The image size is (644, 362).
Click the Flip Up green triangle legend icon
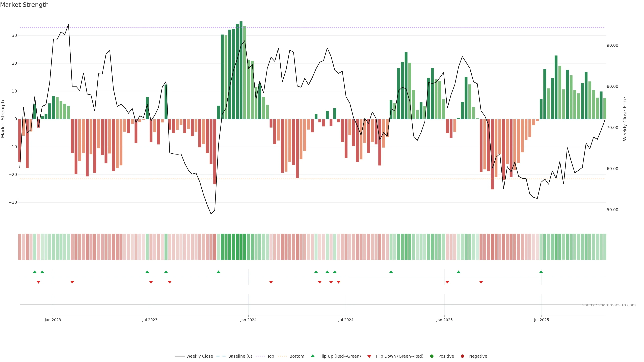coord(312,356)
